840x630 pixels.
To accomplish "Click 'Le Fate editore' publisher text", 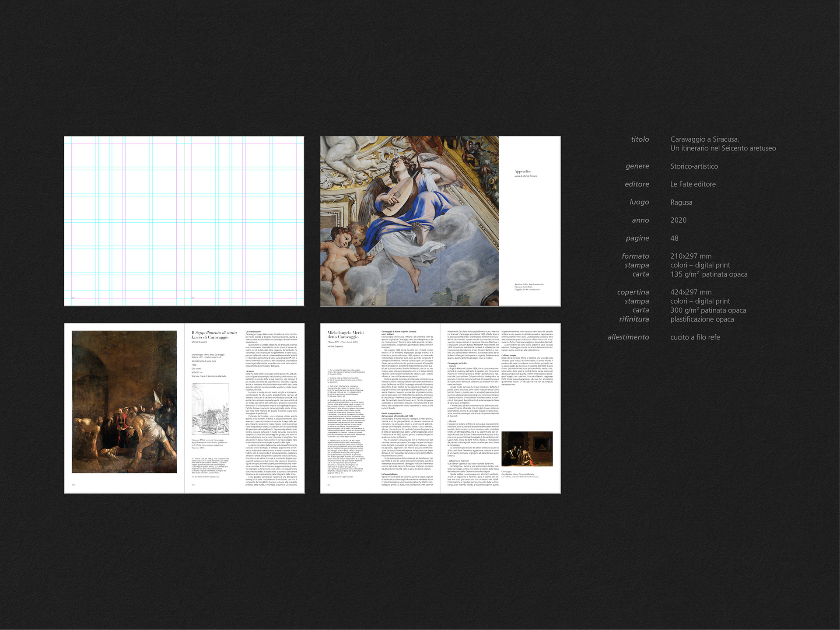I will (693, 184).
